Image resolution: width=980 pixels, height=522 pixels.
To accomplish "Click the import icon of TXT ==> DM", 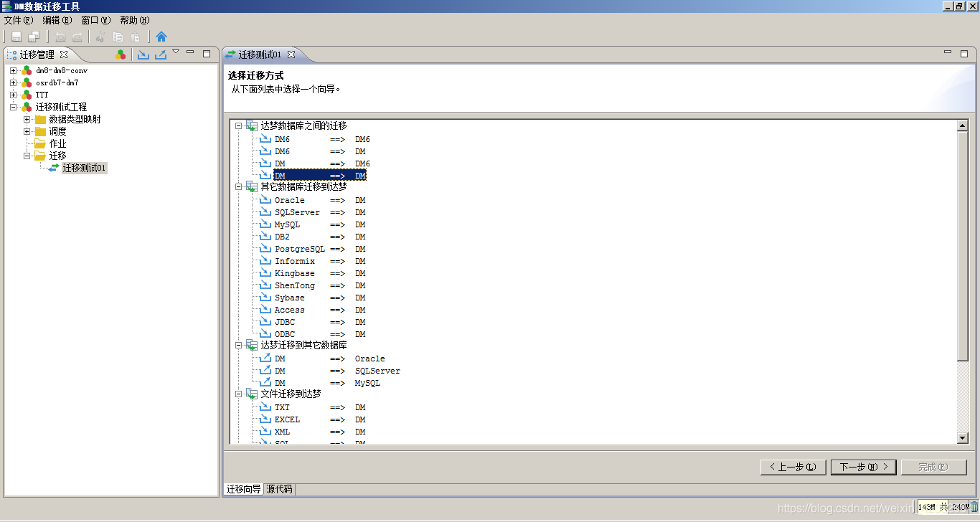I will click(265, 407).
